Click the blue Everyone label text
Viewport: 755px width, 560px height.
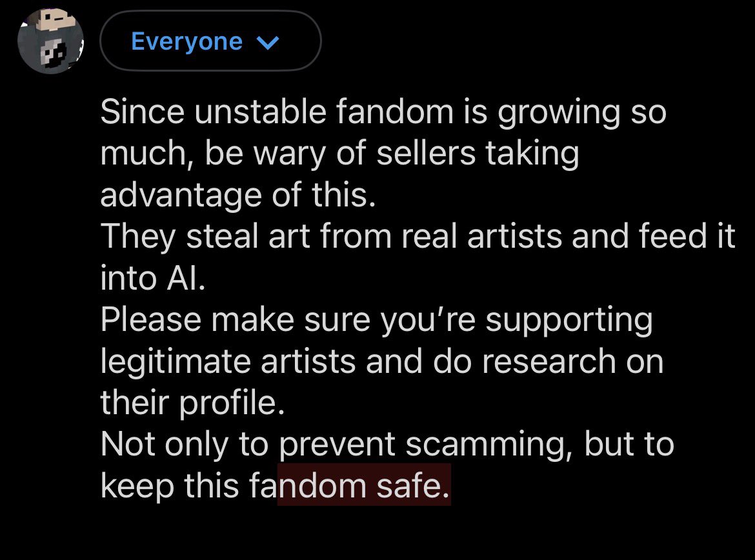187,41
